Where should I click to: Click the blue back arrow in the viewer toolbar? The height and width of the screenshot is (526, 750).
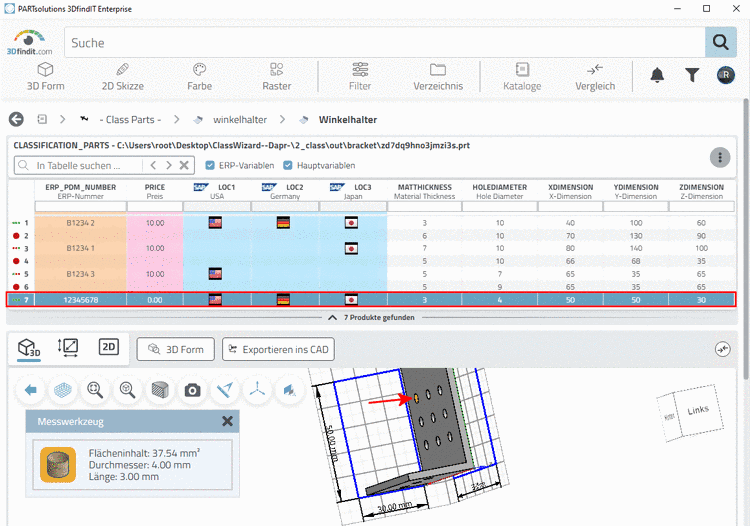click(31, 390)
